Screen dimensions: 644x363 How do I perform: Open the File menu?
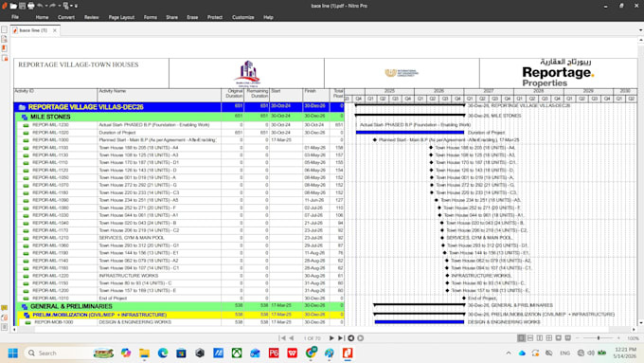(x=15, y=17)
